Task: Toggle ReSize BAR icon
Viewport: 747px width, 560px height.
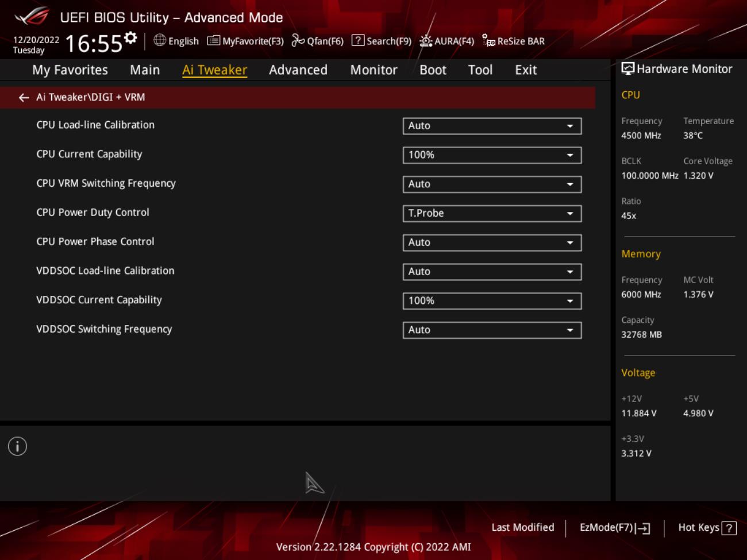Action: point(488,40)
